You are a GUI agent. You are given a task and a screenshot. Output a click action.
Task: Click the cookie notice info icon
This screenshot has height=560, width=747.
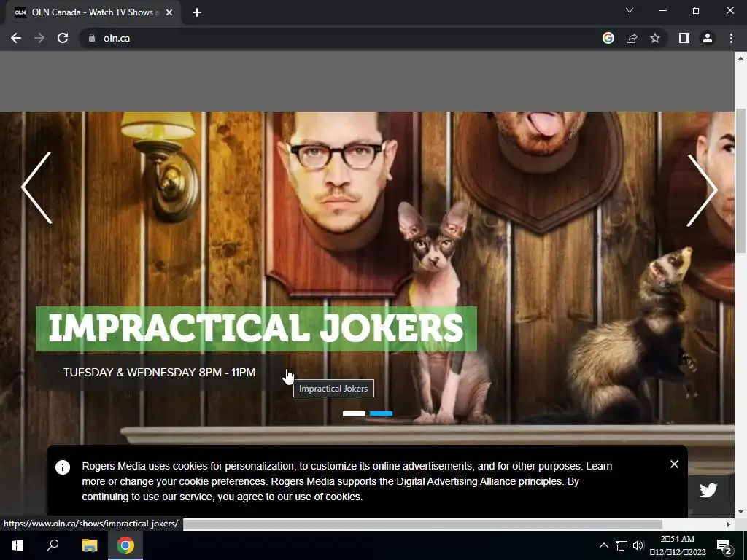63,467
